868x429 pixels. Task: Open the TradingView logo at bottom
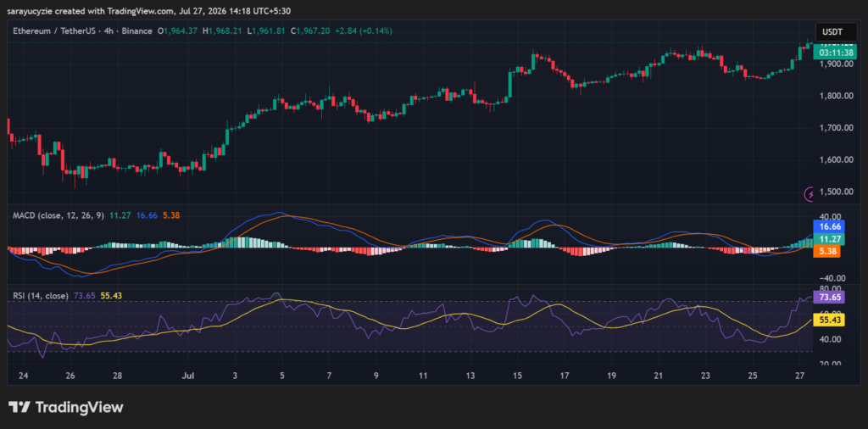pos(65,408)
